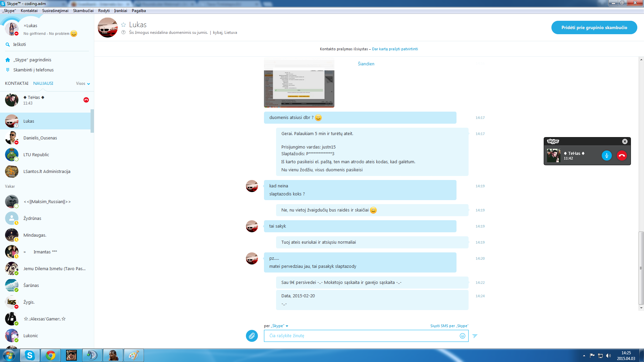Screen dimensions: 644x362
Task: Open the per „Skype" sending method dropdown
Action: coord(276,326)
